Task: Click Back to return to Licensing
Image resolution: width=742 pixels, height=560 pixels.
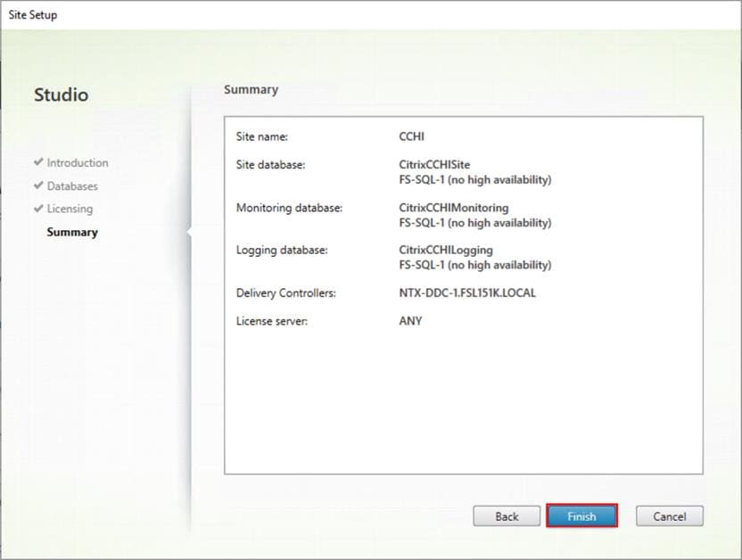Action: click(x=506, y=515)
